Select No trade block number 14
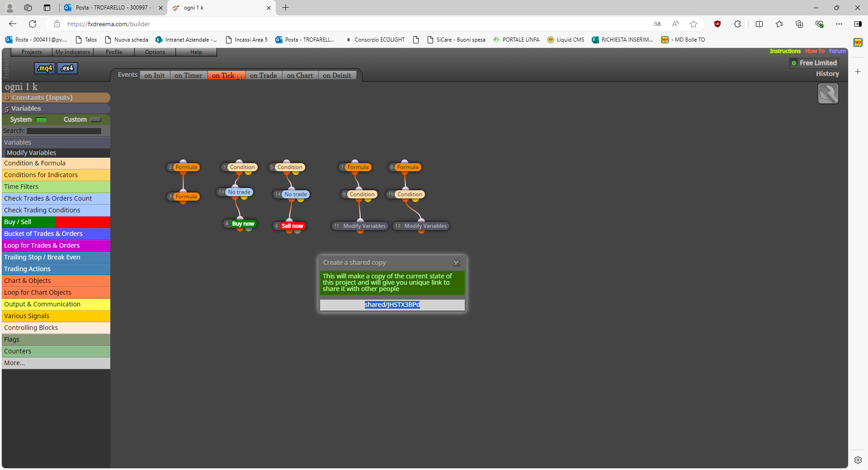Viewport: 868px width, 470px height. (x=296, y=194)
